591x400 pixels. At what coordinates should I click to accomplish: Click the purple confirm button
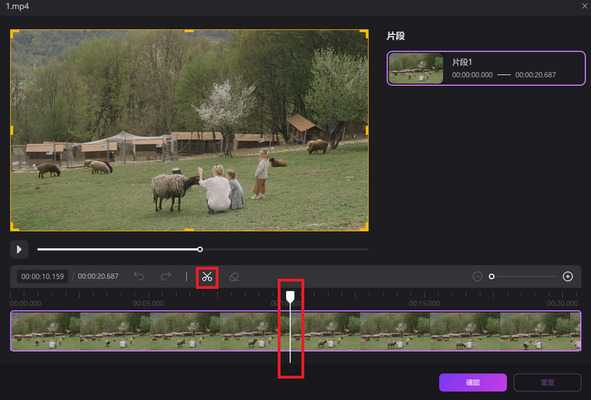click(473, 383)
